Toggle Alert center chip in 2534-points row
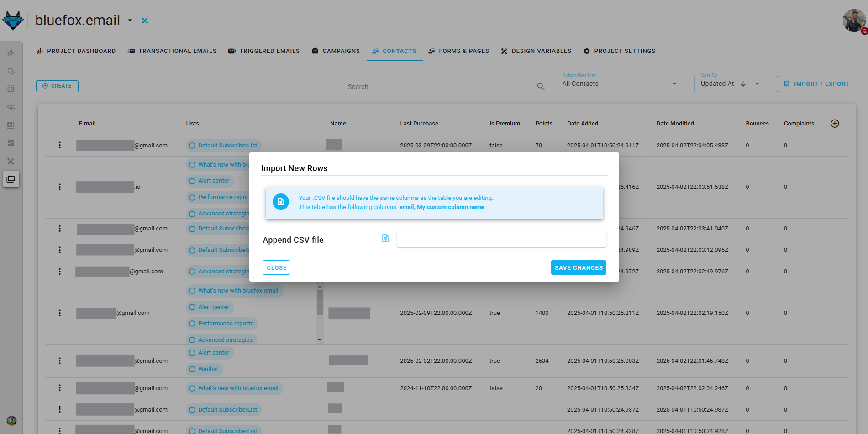The height and width of the screenshot is (434, 868). pos(210,353)
